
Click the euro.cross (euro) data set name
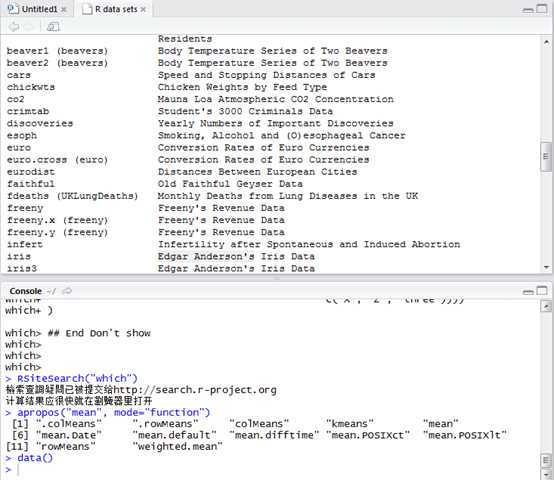coord(57,160)
